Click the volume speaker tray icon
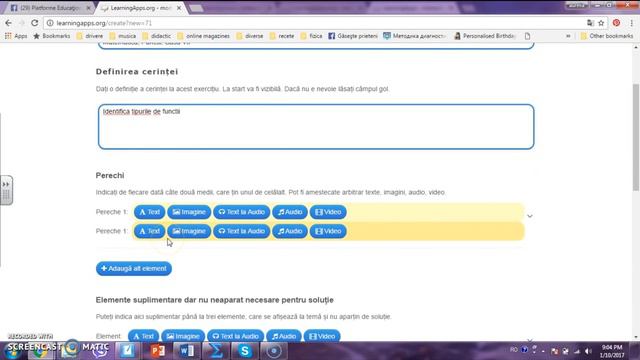Viewport: 640px width, 360px height. (588, 351)
